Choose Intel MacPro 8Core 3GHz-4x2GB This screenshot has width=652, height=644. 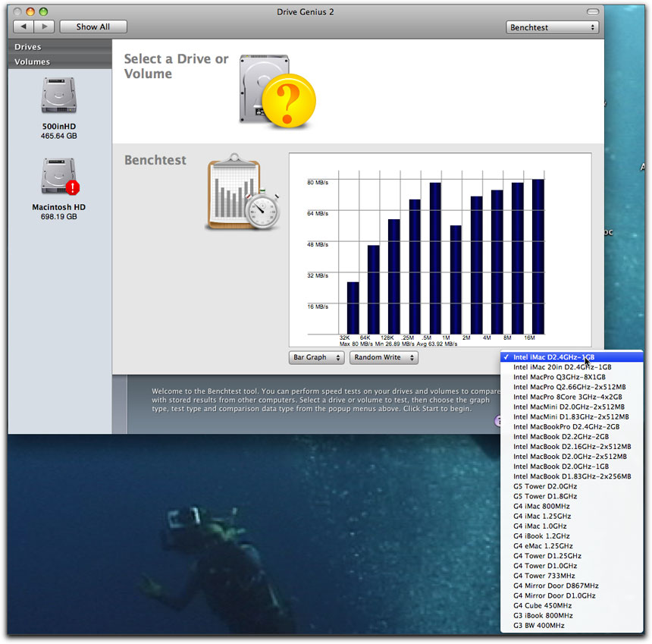[x=572, y=397]
